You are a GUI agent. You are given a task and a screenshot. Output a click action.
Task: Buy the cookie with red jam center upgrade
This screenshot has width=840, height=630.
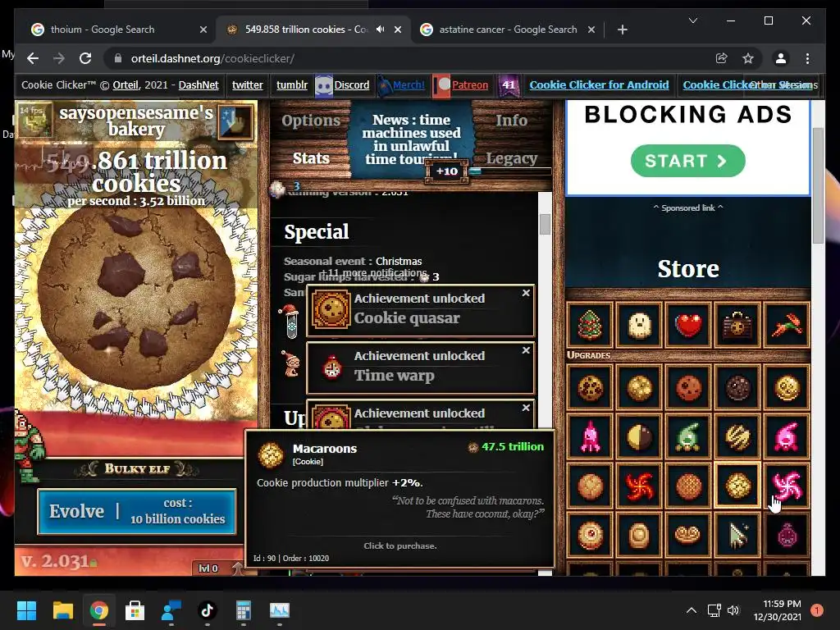(x=590, y=535)
